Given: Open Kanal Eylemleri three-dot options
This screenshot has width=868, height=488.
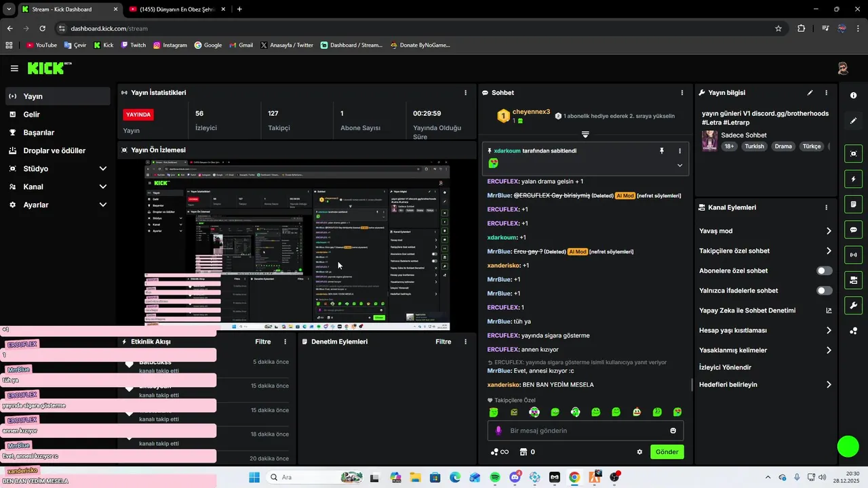Looking at the screenshot, I should click(826, 207).
